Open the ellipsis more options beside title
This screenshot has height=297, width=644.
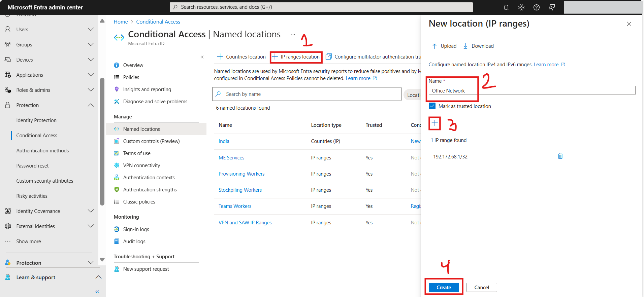coord(293,34)
